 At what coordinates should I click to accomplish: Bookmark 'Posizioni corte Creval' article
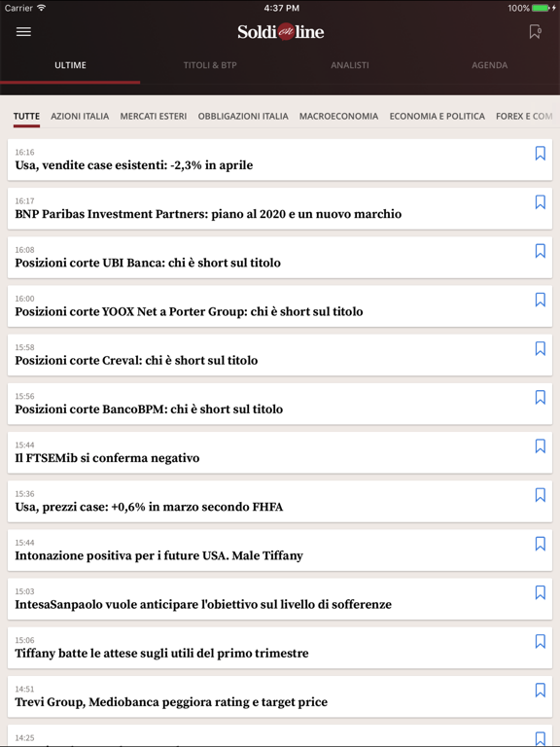pyautogui.click(x=540, y=349)
